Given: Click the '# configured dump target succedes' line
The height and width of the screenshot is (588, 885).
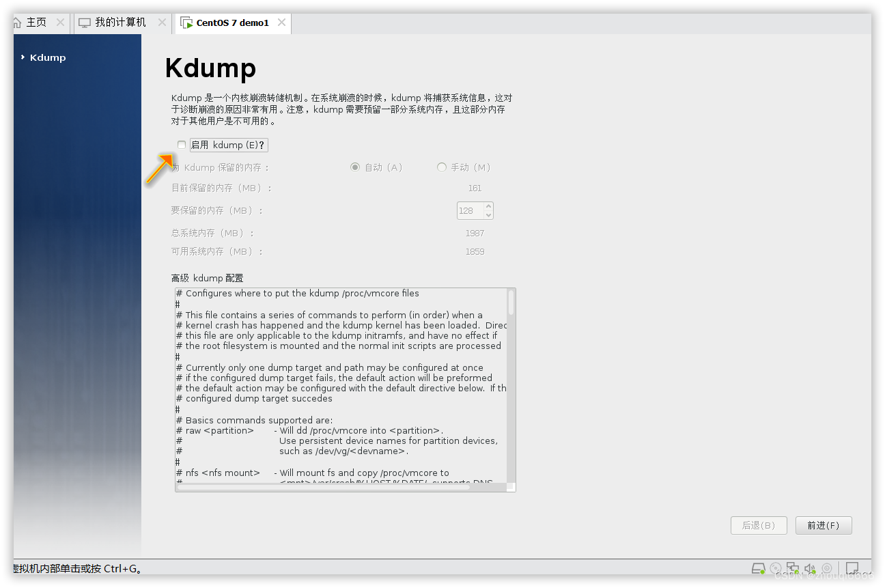Looking at the screenshot, I should point(254,399).
